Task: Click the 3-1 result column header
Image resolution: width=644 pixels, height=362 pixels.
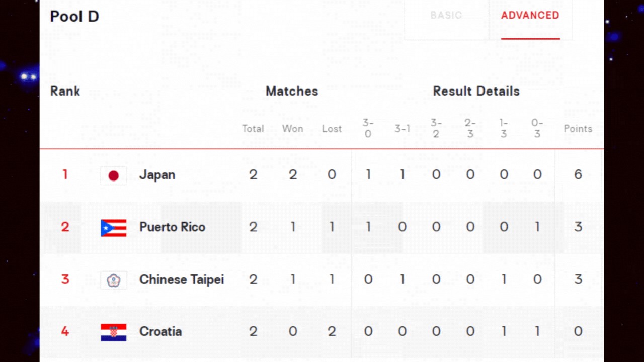Action: 403,129
